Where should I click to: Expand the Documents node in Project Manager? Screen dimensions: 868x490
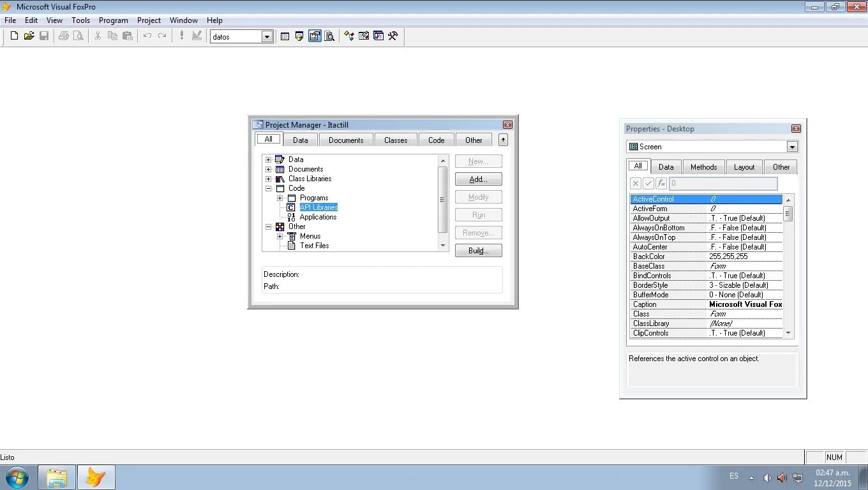pos(268,169)
